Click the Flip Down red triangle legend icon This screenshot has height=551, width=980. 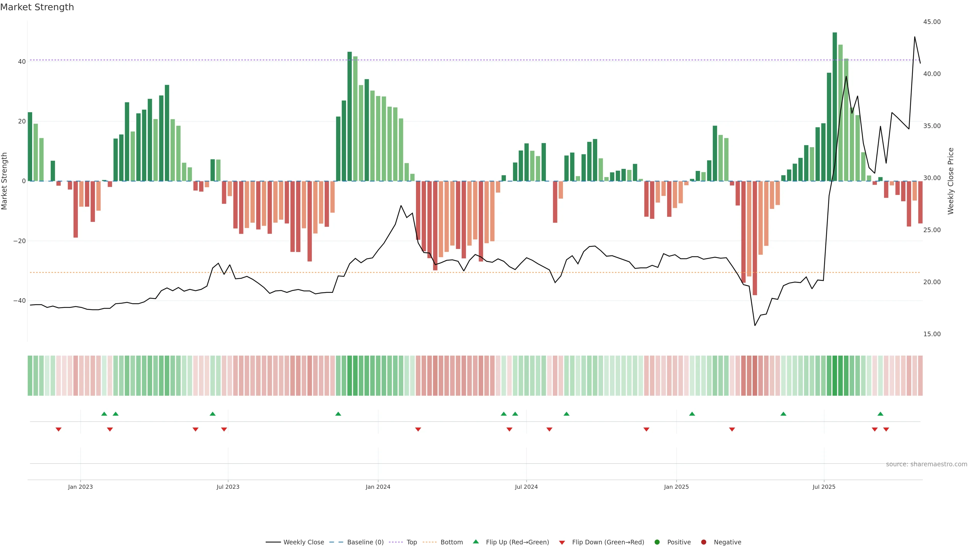pos(562,542)
